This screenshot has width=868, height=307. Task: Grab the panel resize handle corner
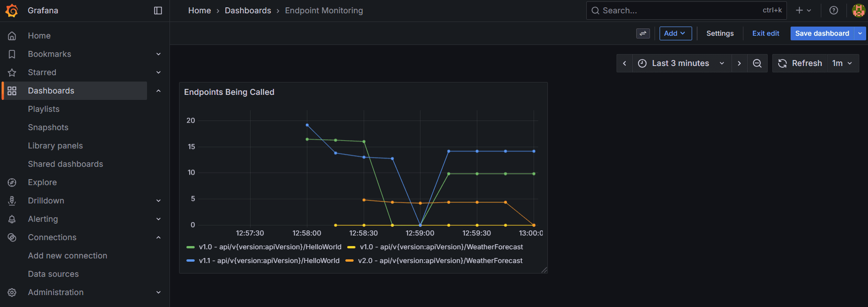(x=544, y=270)
